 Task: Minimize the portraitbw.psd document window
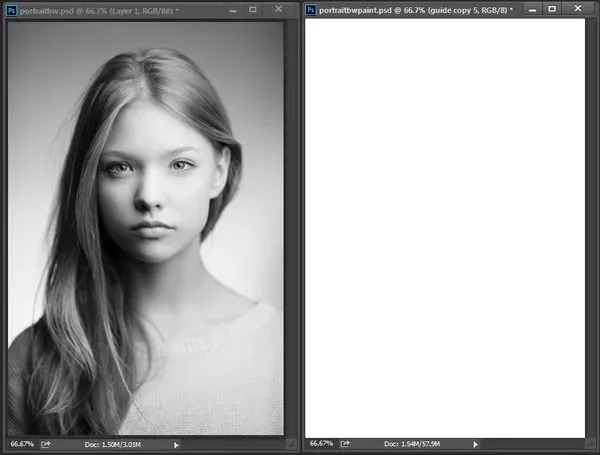point(233,11)
